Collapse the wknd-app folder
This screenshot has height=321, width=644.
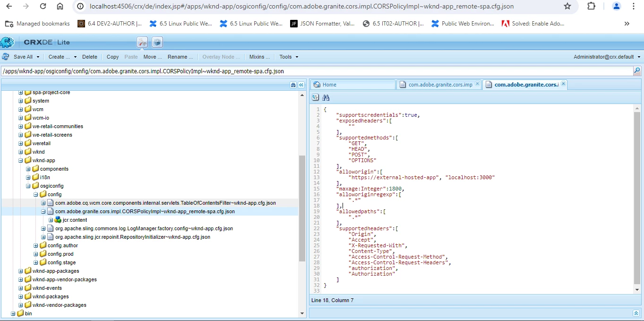21,160
